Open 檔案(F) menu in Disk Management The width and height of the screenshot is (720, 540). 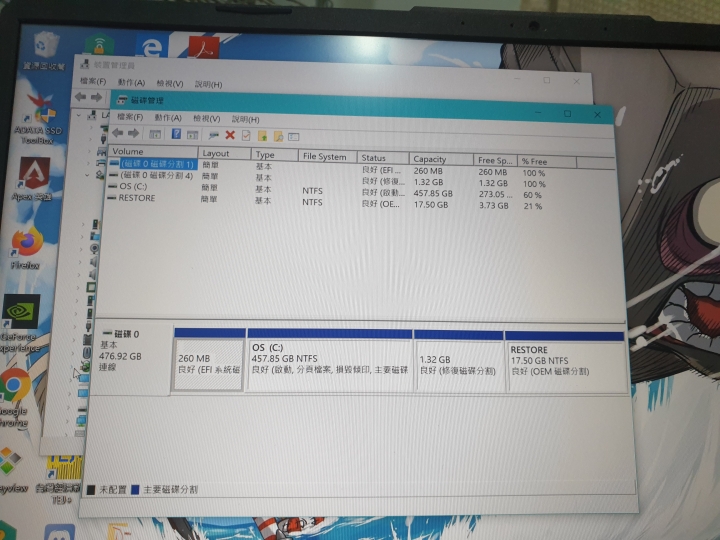click(x=130, y=117)
